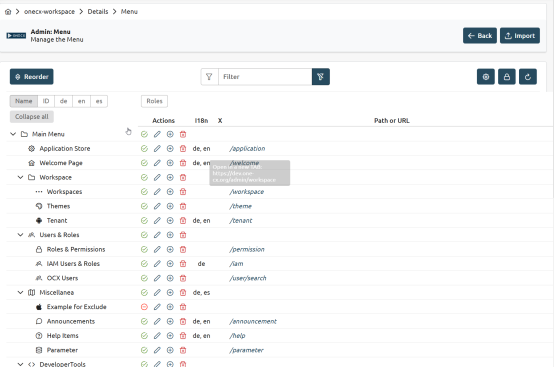Click the Path or URL column header

coord(392,121)
